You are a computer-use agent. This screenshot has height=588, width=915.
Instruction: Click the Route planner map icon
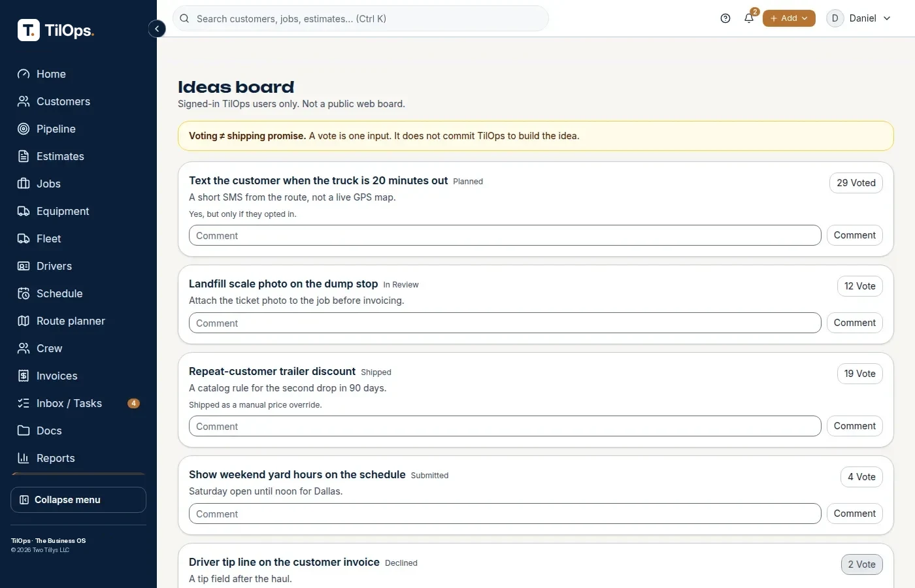tap(24, 321)
